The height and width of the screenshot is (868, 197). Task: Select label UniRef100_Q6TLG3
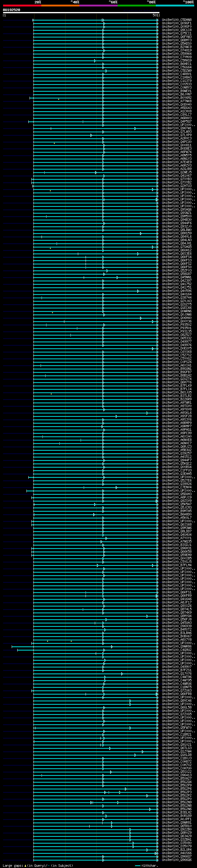177,749
